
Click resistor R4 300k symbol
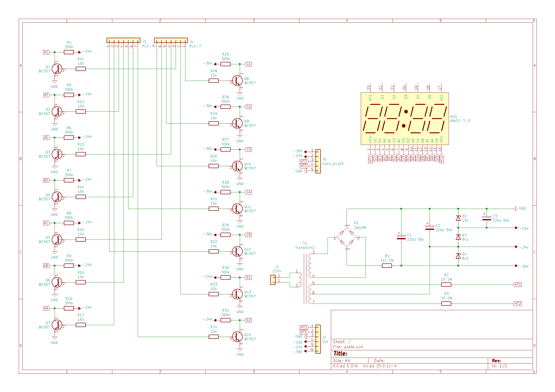click(69, 52)
